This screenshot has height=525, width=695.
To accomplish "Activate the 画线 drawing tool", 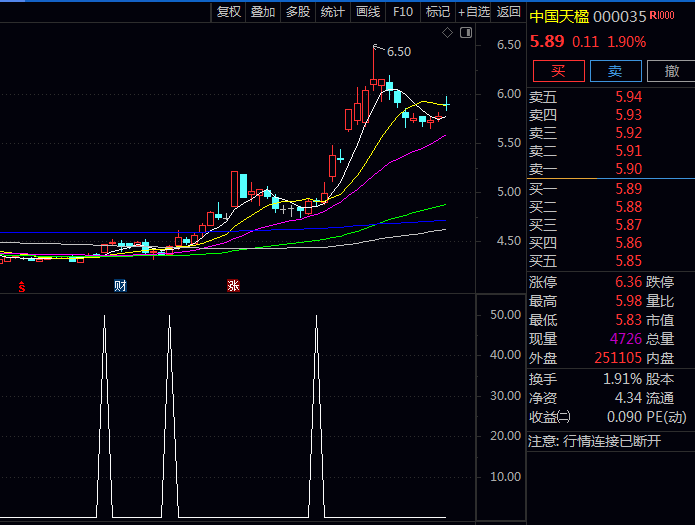I will tap(368, 12).
